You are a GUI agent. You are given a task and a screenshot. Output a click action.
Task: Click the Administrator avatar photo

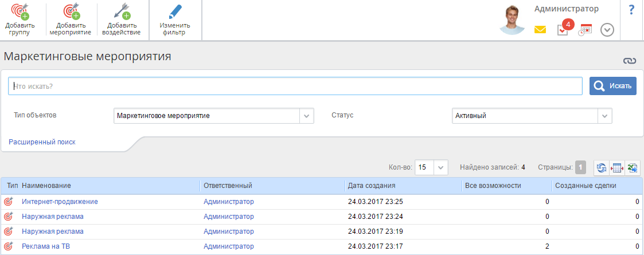click(512, 20)
